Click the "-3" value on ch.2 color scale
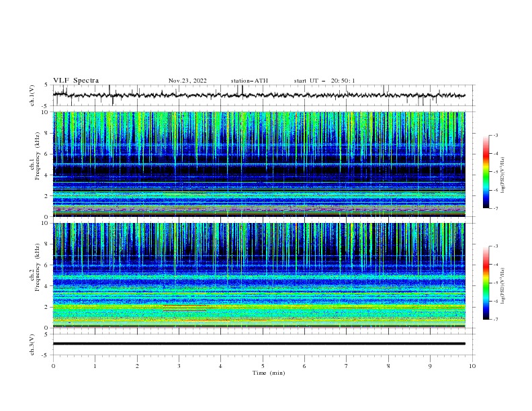 coord(496,246)
